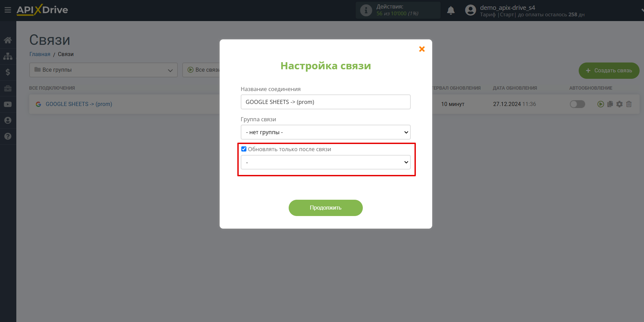Click the '10 минут' interval value

[453, 104]
